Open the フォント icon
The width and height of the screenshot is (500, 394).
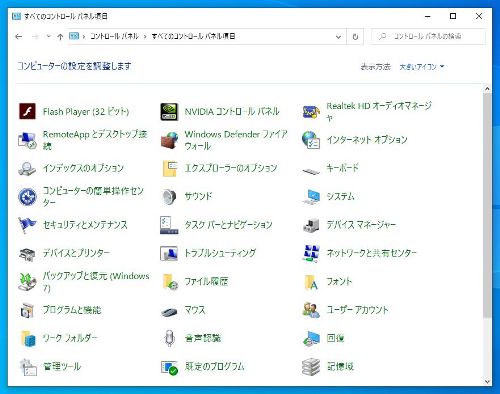pyautogui.click(x=311, y=282)
